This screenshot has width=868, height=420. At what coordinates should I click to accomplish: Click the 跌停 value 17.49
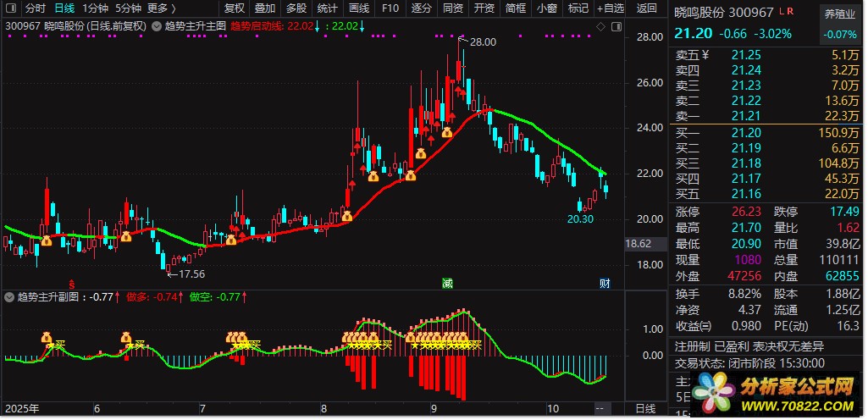844,212
